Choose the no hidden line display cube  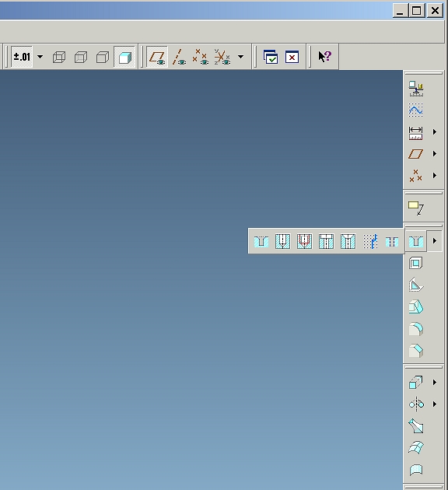pyautogui.click(x=103, y=58)
